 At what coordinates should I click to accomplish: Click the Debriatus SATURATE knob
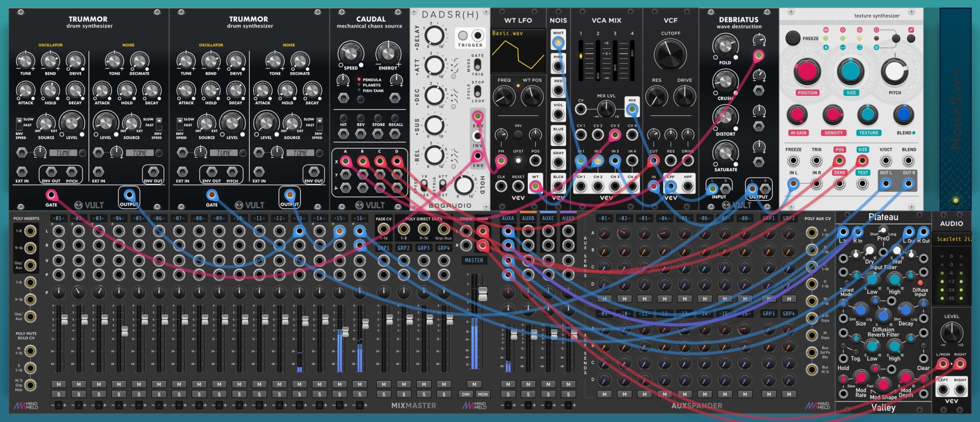pyautogui.click(x=725, y=153)
